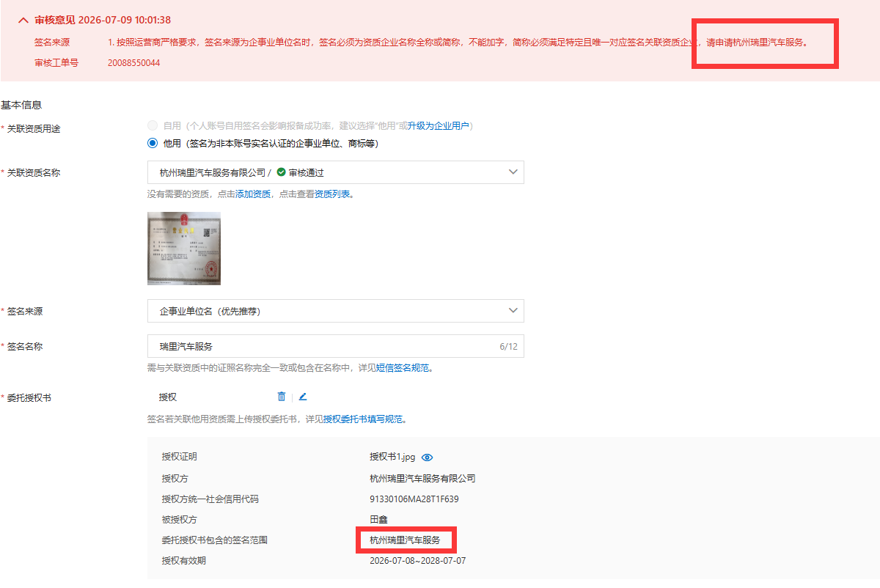Open the 资质列表 link
This screenshot has width=880, height=588.
point(332,194)
